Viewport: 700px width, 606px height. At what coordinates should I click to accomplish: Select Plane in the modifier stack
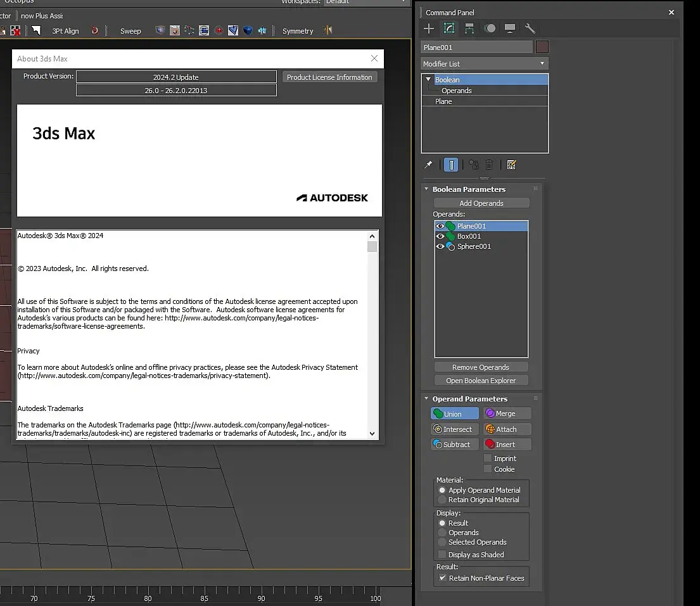pos(443,101)
